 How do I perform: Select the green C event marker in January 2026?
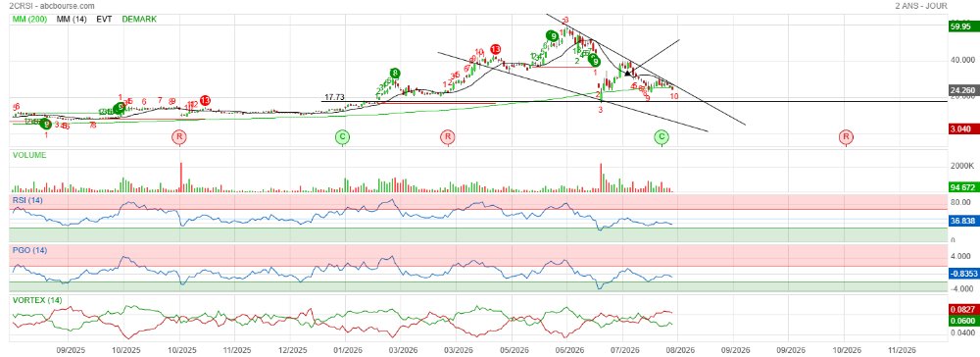[x=342, y=136]
